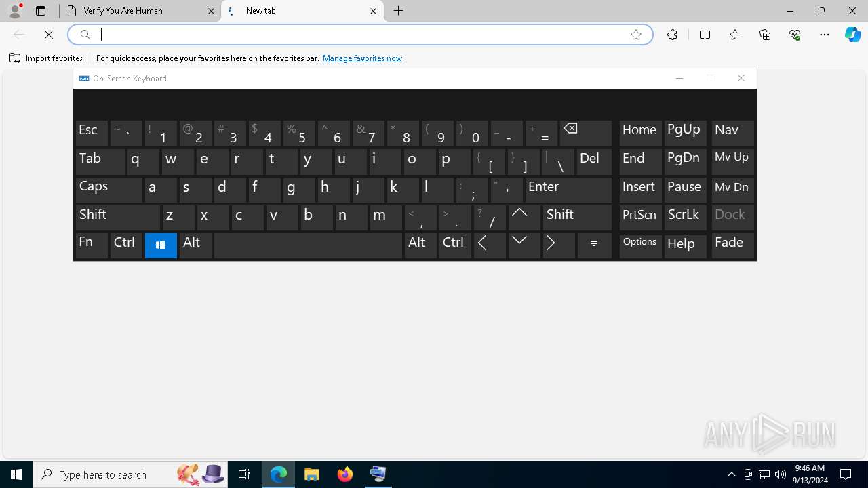Toggle the left Alt key
The image size is (868, 488).
[195, 245]
